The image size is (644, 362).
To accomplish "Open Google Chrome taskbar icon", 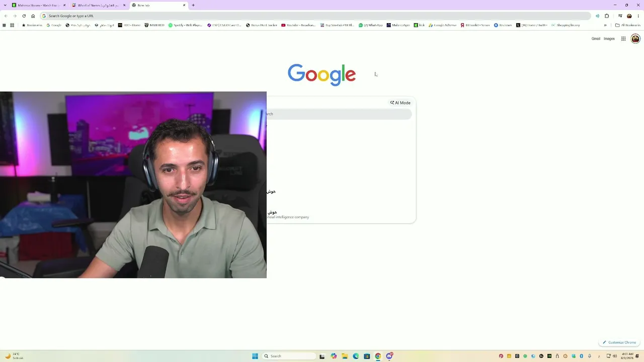I will tap(378, 356).
